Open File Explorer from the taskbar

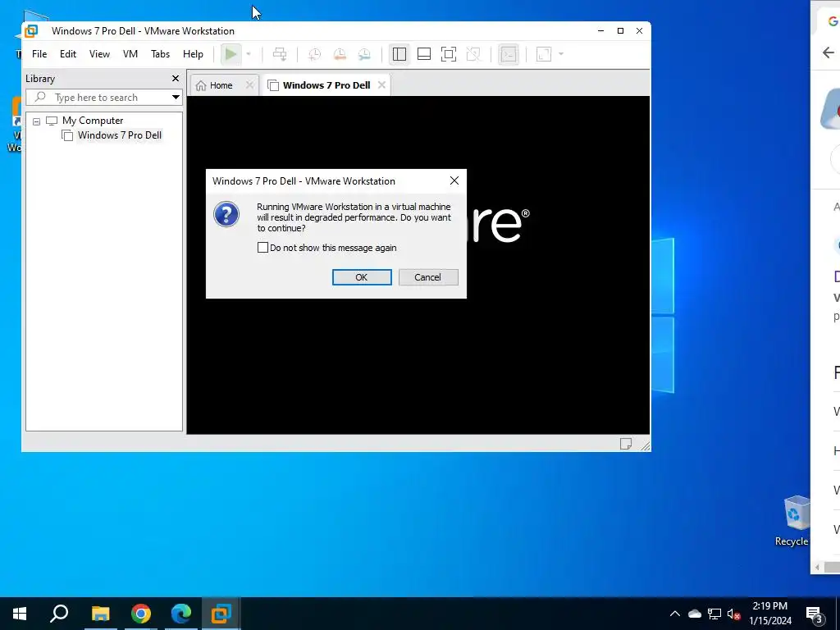100,614
